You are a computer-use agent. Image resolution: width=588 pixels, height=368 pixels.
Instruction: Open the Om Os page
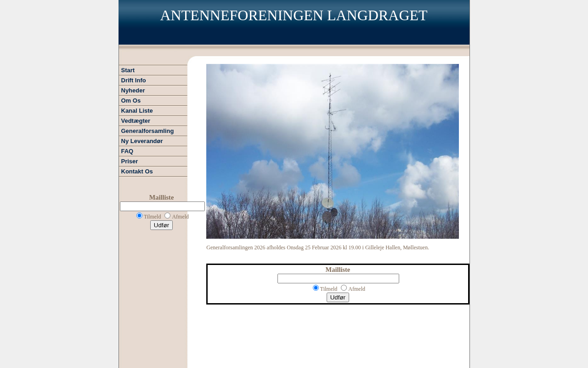coord(153,101)
